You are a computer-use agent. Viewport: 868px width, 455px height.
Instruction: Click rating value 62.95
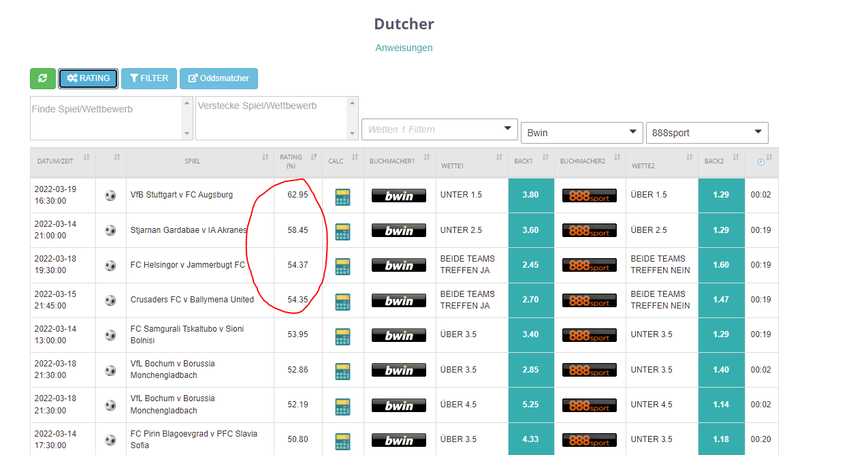[298, 195]
